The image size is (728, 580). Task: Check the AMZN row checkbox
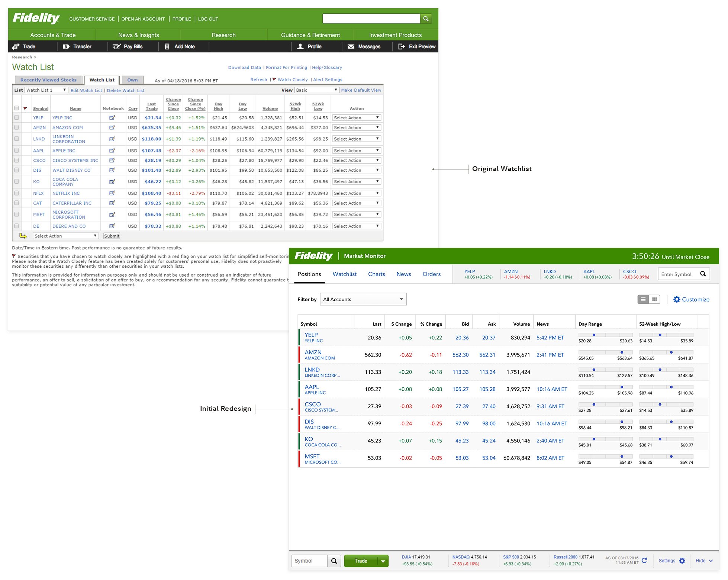tap(16, 128)
